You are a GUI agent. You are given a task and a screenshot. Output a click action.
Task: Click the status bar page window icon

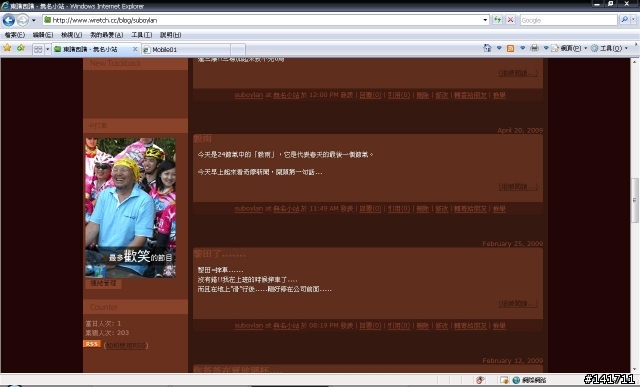504,380
